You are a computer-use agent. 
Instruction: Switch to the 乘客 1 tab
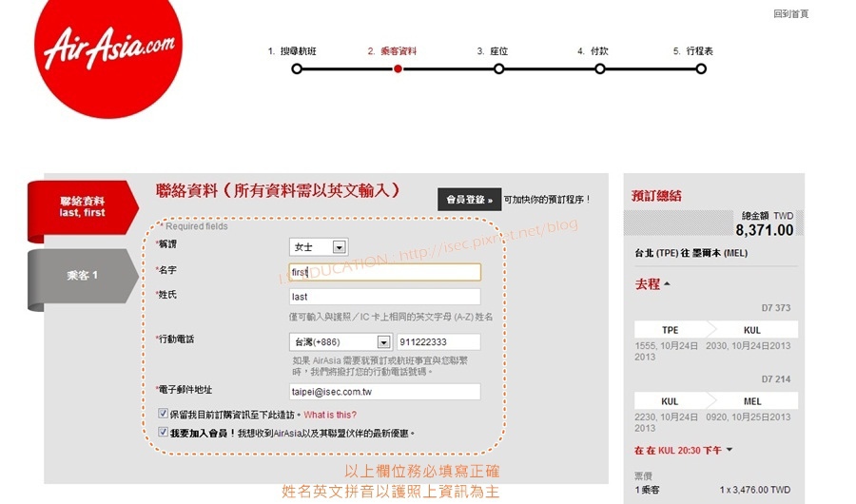(x=83, y=276)
